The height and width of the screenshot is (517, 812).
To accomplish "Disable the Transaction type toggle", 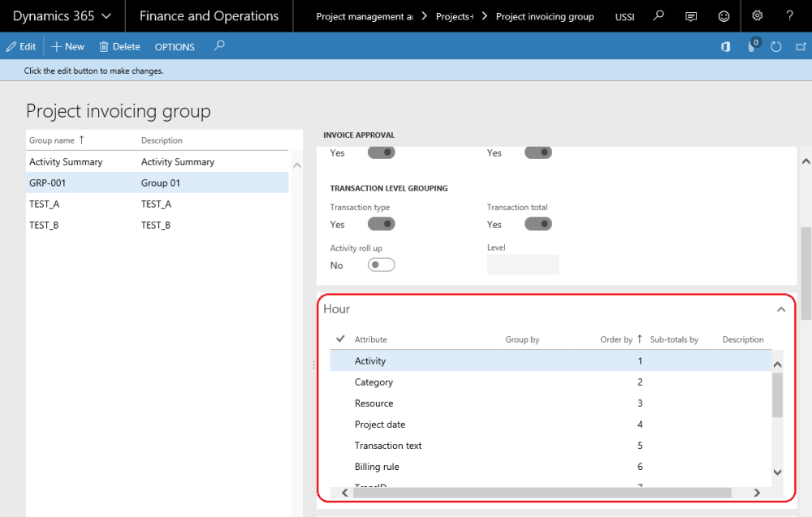I will click(x=381, y=224).
